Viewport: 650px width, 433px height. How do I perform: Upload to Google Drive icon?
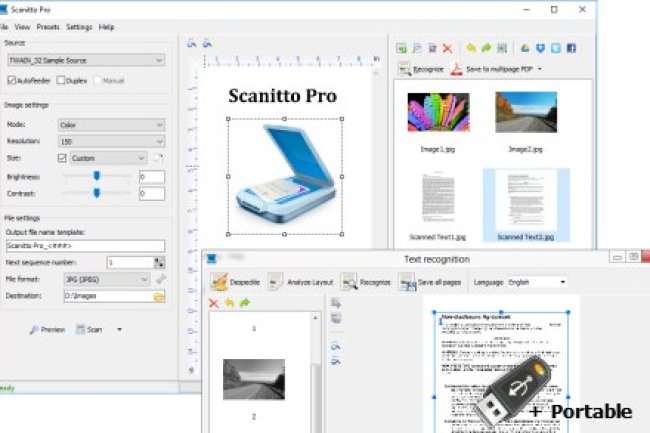(x=525, y=48)
